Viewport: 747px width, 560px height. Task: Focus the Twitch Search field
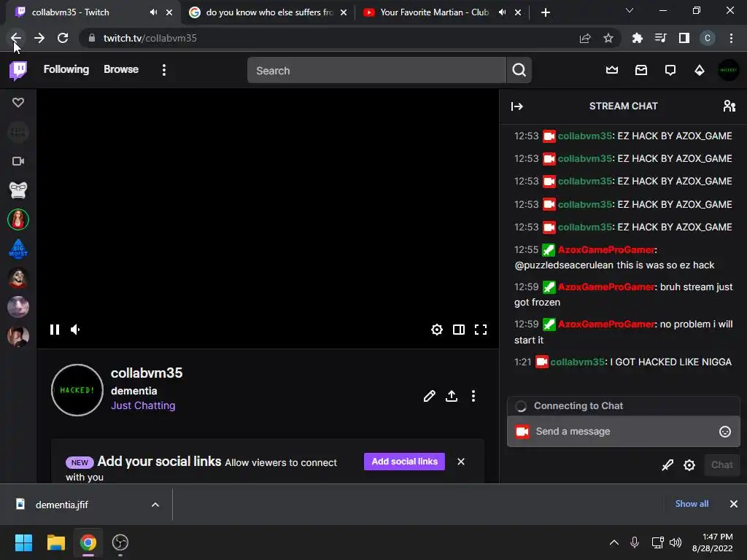point(376,71)
